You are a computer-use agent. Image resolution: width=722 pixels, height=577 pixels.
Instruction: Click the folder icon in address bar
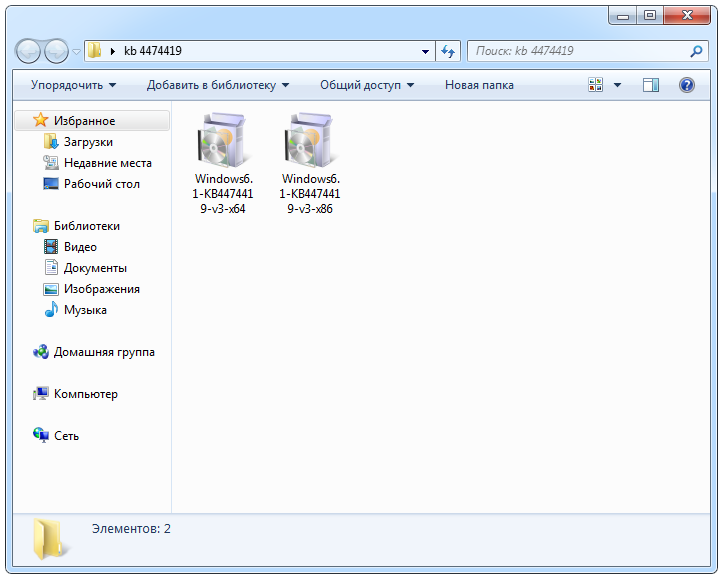[94, 51]
